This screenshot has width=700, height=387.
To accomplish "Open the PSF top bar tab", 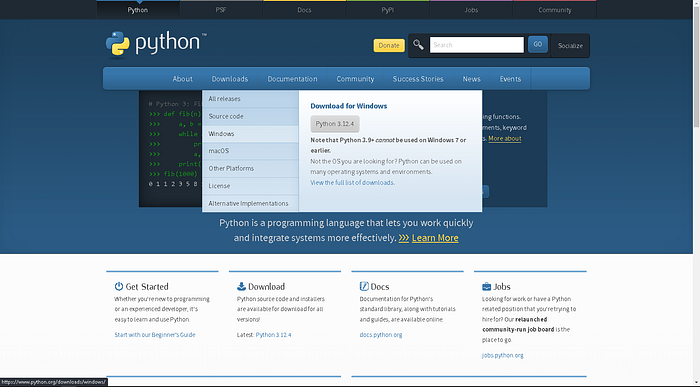I will point(221,10).
